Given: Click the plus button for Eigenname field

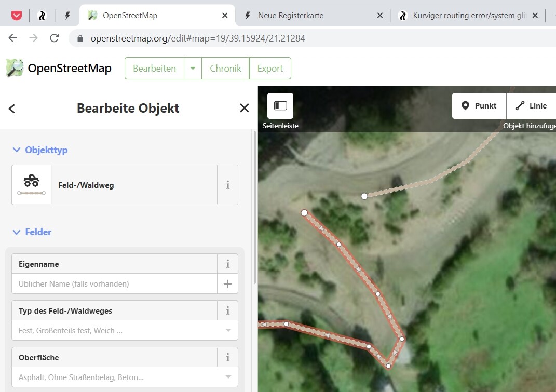Looking at the screenshot, I should coord(227,284).
